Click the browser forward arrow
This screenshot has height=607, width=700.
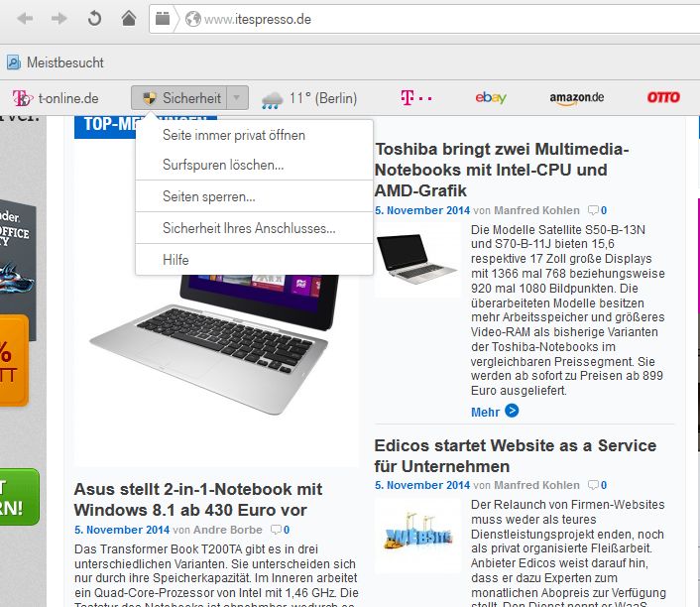pos(58,19)
